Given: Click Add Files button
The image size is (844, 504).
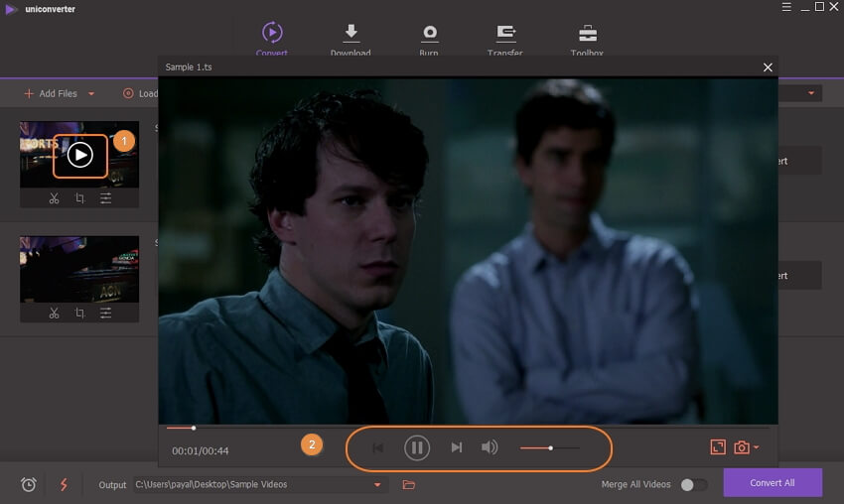Looking at the screenshot, I should pos(51,93).
